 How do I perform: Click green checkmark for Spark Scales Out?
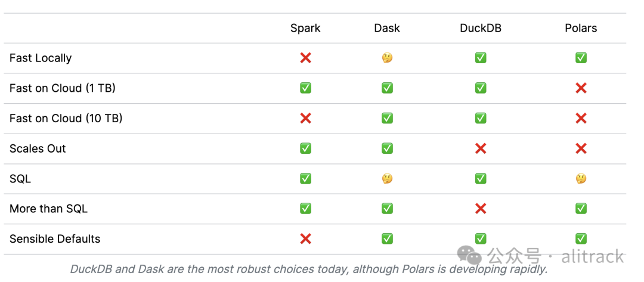(305, 148)
